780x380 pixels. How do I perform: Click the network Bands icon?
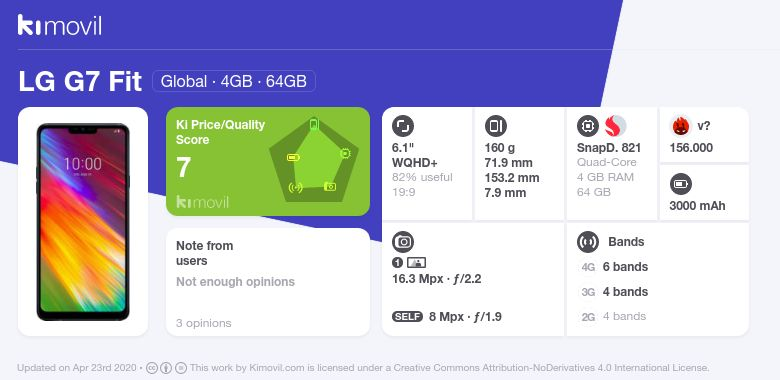(x=587, y=242)
